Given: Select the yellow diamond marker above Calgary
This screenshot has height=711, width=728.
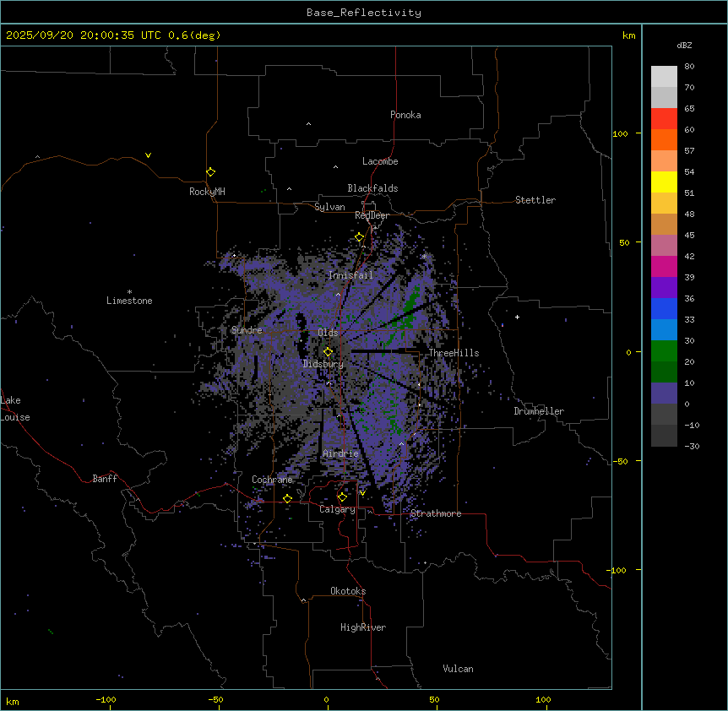Looking at the screenshot, I should [x=342, y=497].
